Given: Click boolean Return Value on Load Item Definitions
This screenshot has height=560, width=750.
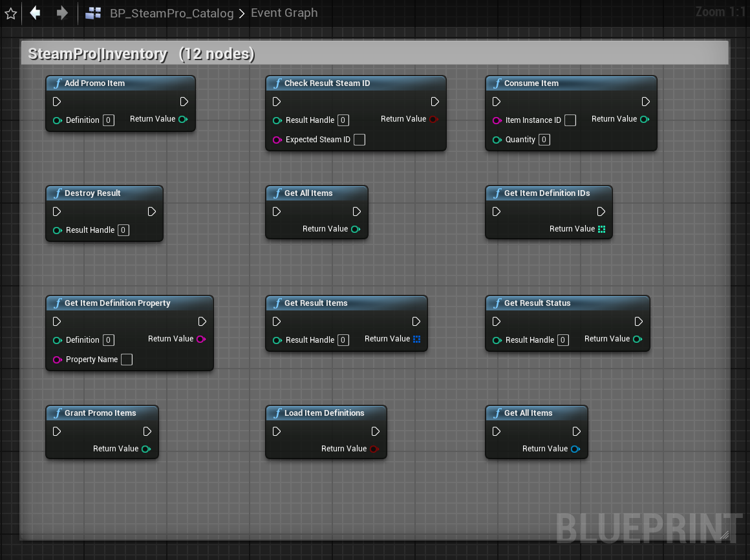Looking at the screenshot, I should coord(374,449).
